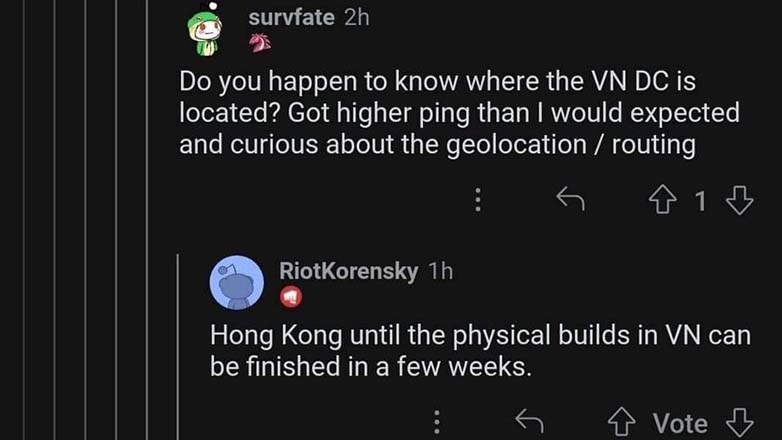Downvote RiotKorensky's reply
This screenshot has height=440, width=782.
pos(739,422)
